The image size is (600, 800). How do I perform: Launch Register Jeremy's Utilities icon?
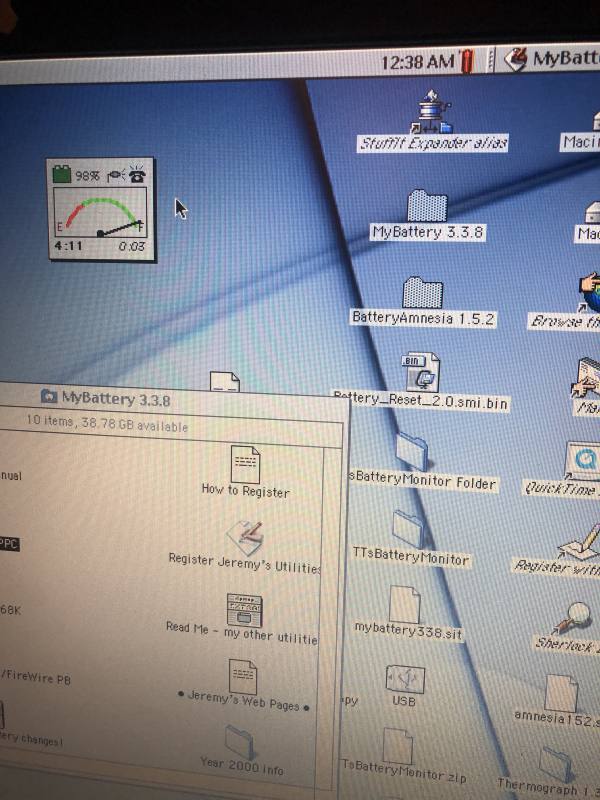(x=245, y=537)
